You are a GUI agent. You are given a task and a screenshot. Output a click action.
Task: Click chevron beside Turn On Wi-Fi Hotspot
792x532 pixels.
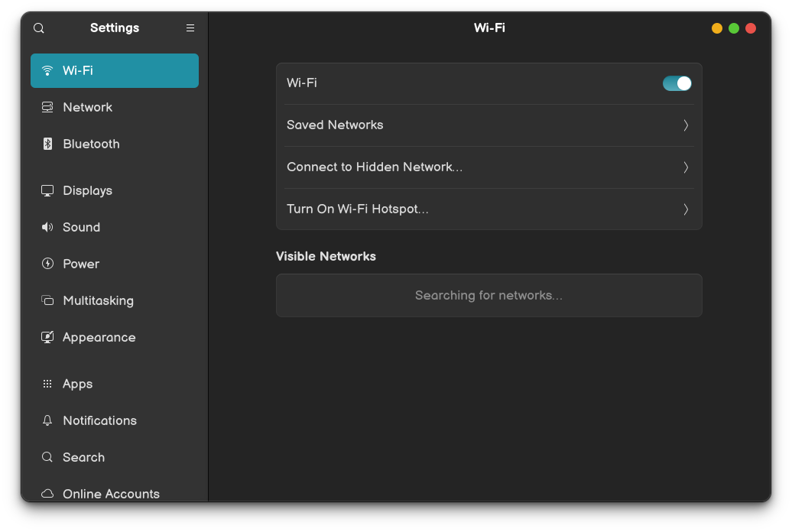pos(686,209)
